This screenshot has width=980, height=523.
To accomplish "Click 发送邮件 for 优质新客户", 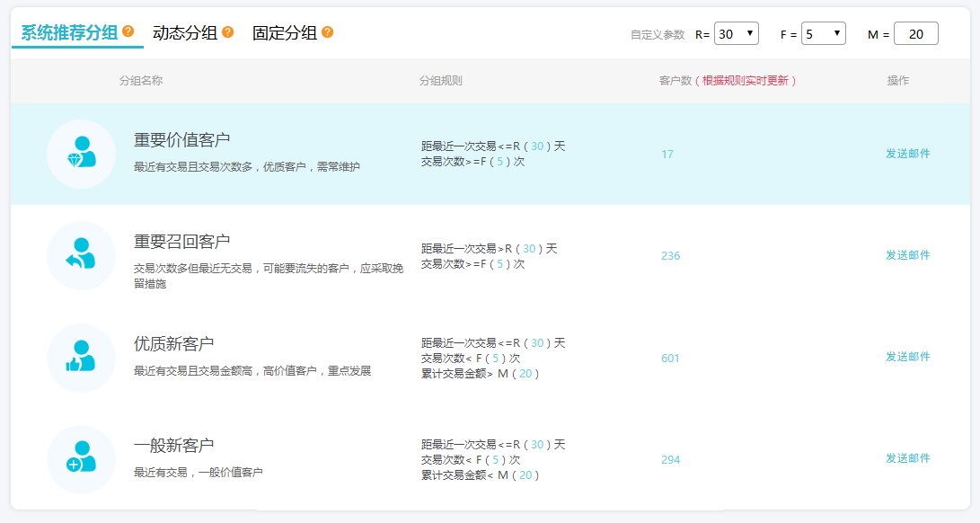I will click(907, 357).
